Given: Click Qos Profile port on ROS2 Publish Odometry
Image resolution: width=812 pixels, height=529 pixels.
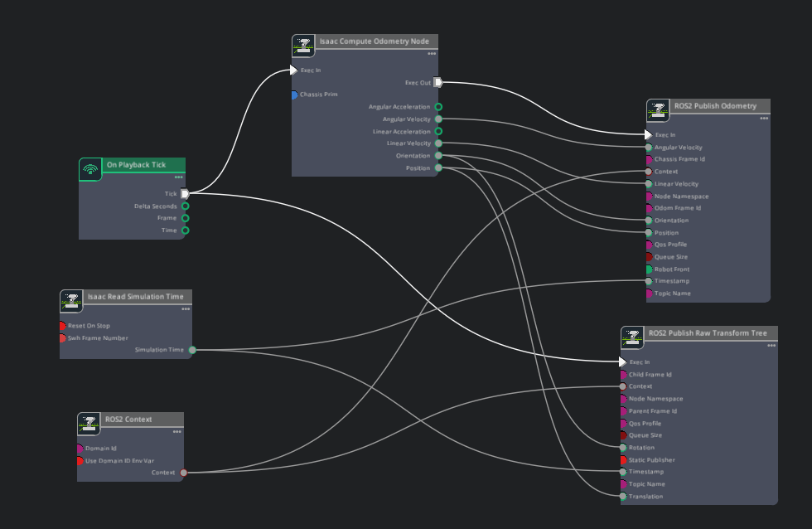Looking at the screenshot, I should [650, 245].
